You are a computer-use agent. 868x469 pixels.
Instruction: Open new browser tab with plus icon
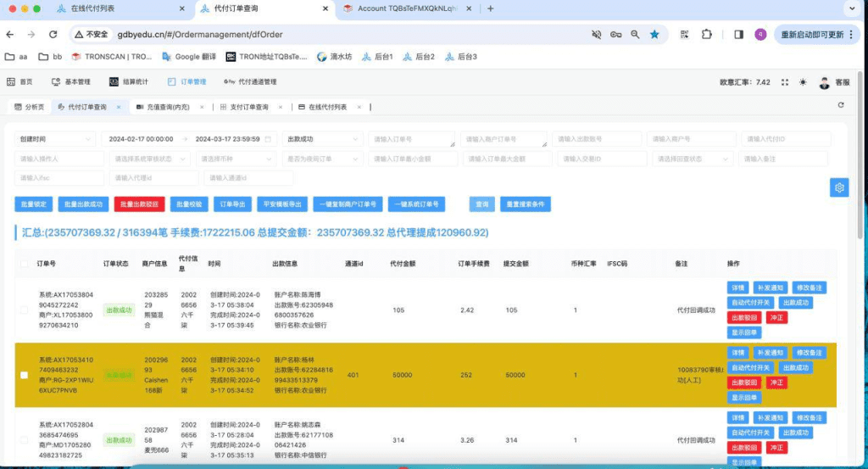[490, 8]
